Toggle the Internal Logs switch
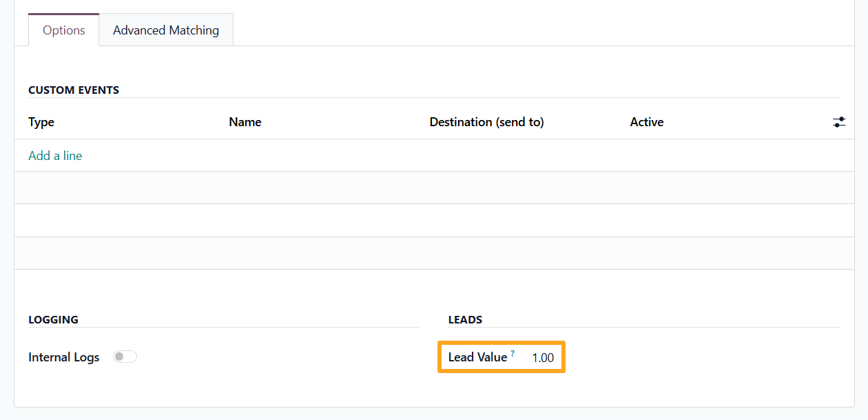The height and width of the screenshot is (420, 868). [125, 357]
